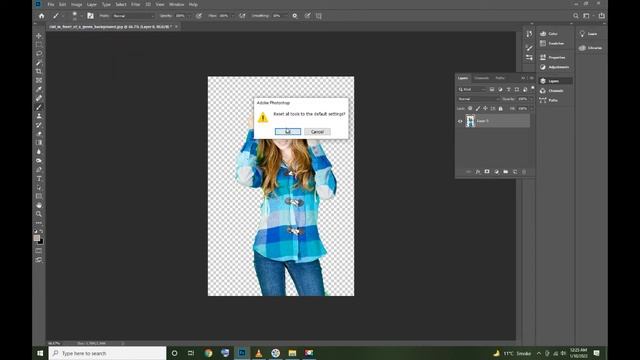Switch to Channels tab in Layers panel
Viewport: 640px width, 360px height.
482,78
